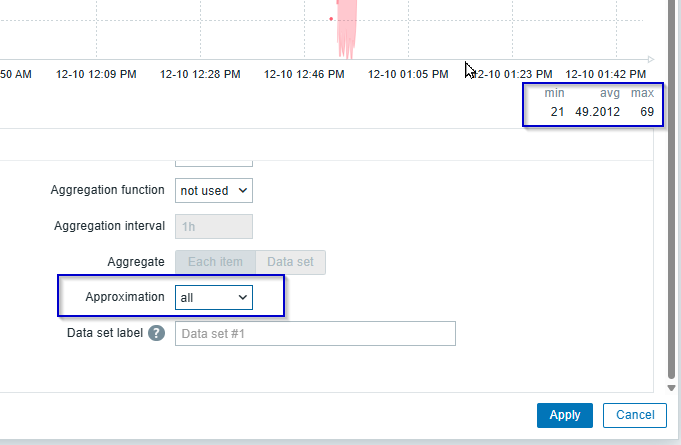Click the max value 69 in legend
681x445 pixels.
(x=647, y=112)
